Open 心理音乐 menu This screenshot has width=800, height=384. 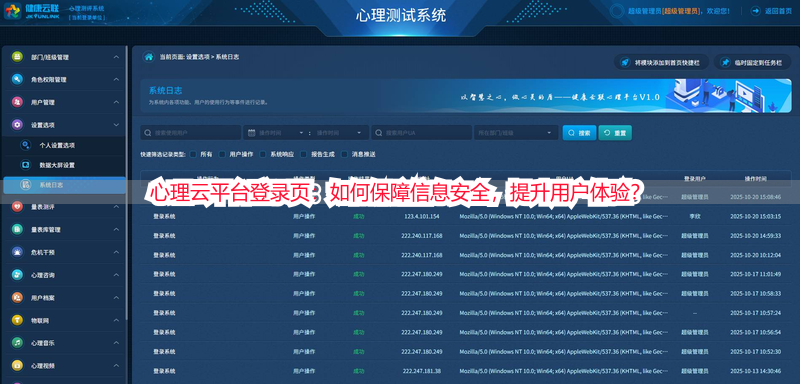(64, 343)
